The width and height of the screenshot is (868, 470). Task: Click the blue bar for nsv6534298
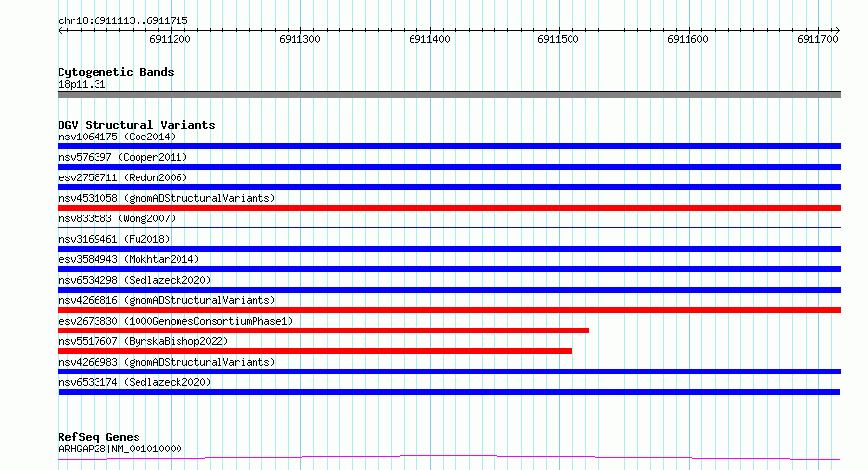coord(449,290)
